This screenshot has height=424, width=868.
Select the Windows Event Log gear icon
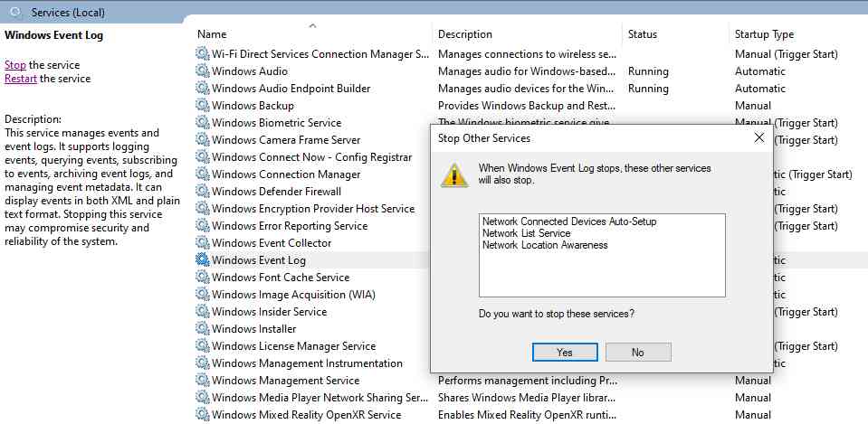click(203, 260)
